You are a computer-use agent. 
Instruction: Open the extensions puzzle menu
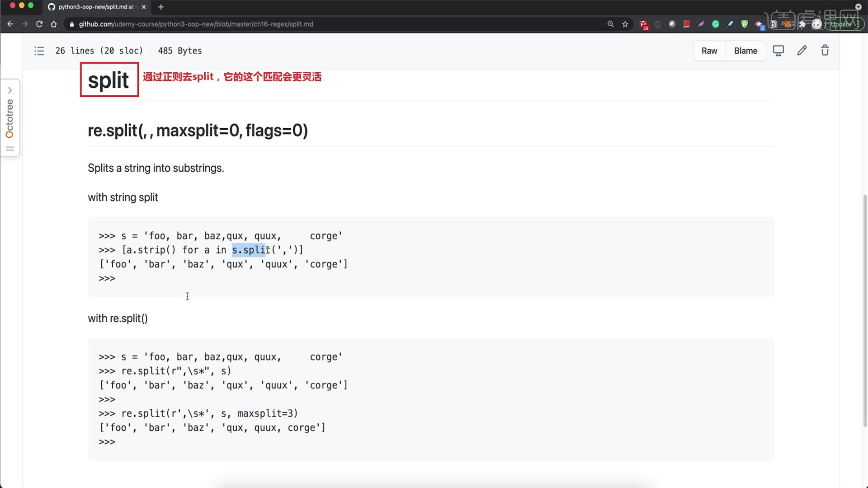click(802, 24)
